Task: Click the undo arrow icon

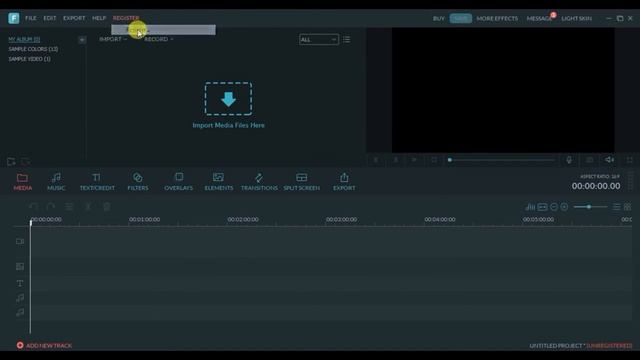Action: (34, 207)
